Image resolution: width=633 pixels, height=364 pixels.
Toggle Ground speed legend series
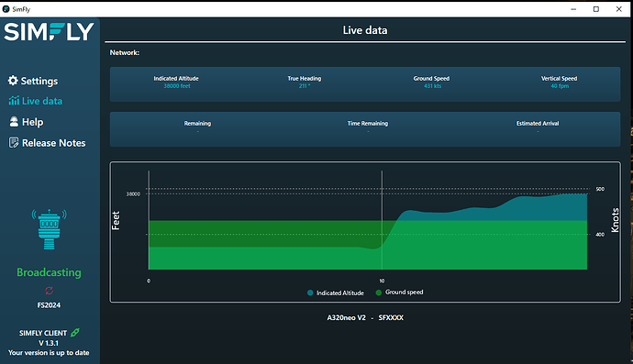coord(399,292)
